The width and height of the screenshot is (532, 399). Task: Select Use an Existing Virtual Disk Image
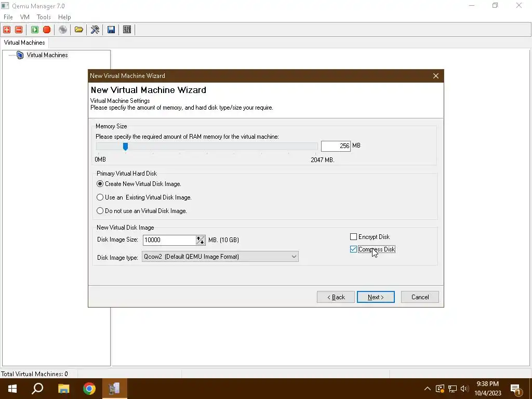(x=100, y=197)
